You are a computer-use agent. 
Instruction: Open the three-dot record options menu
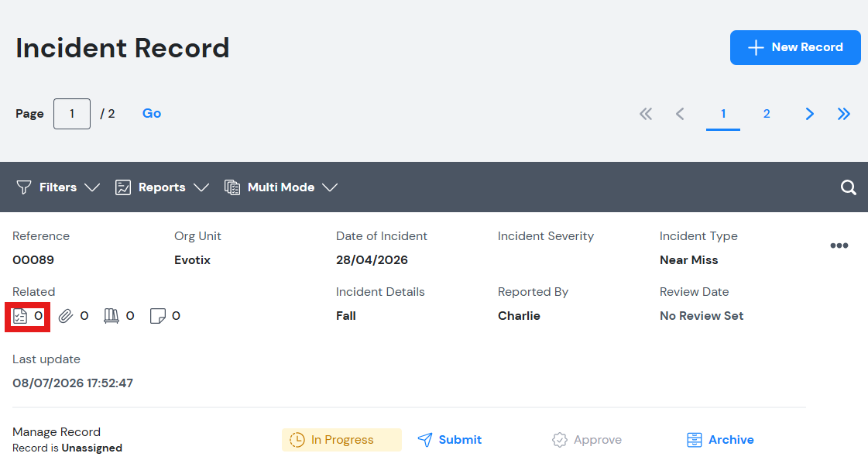[839, 246]
